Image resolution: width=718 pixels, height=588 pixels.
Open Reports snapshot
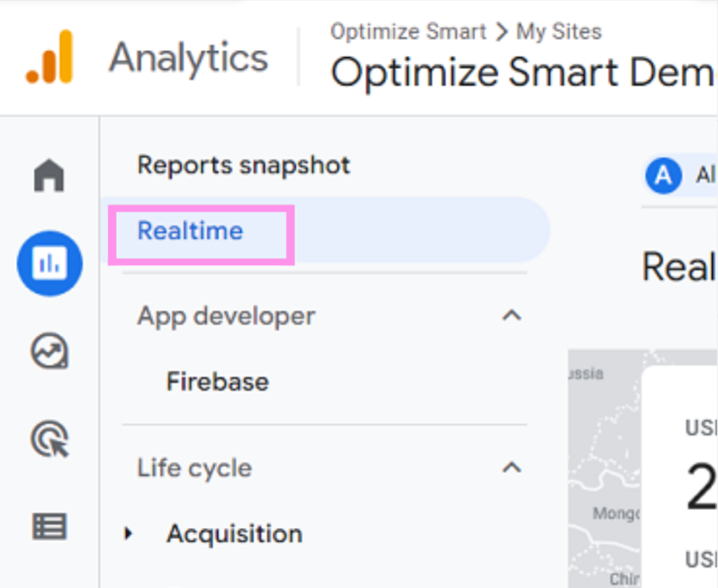pos(244,165)
